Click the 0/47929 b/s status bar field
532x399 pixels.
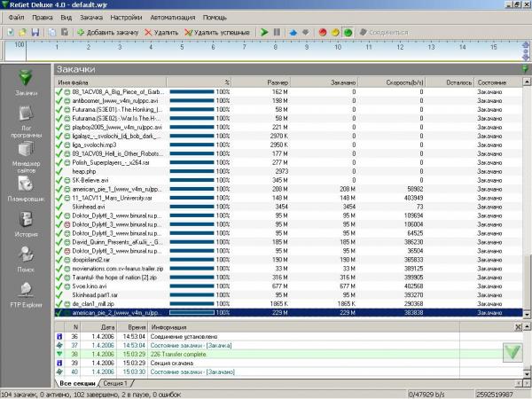point(439,395)
